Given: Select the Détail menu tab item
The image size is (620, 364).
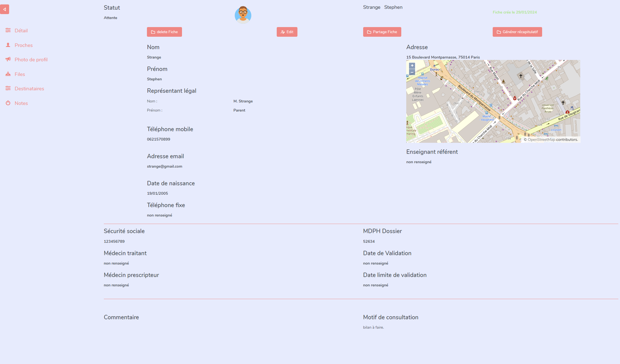Looking at the screenshot, I should click(x=21, y=30).
